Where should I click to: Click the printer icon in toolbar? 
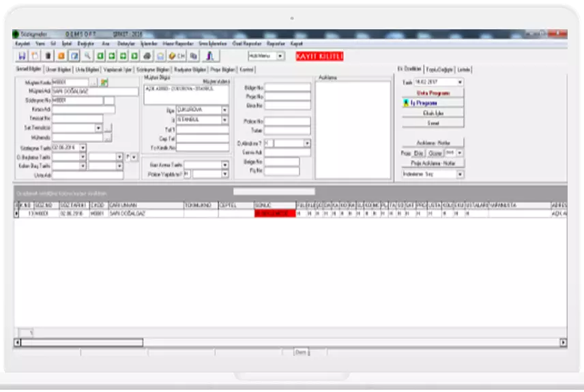pyautogui.click(x=147, y=56)
